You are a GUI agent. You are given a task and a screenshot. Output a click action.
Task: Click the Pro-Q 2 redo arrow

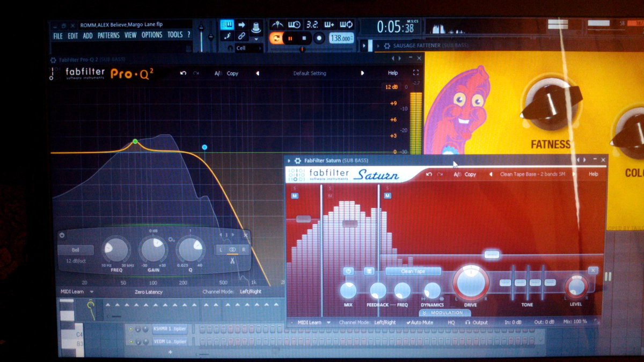point(196,73)
